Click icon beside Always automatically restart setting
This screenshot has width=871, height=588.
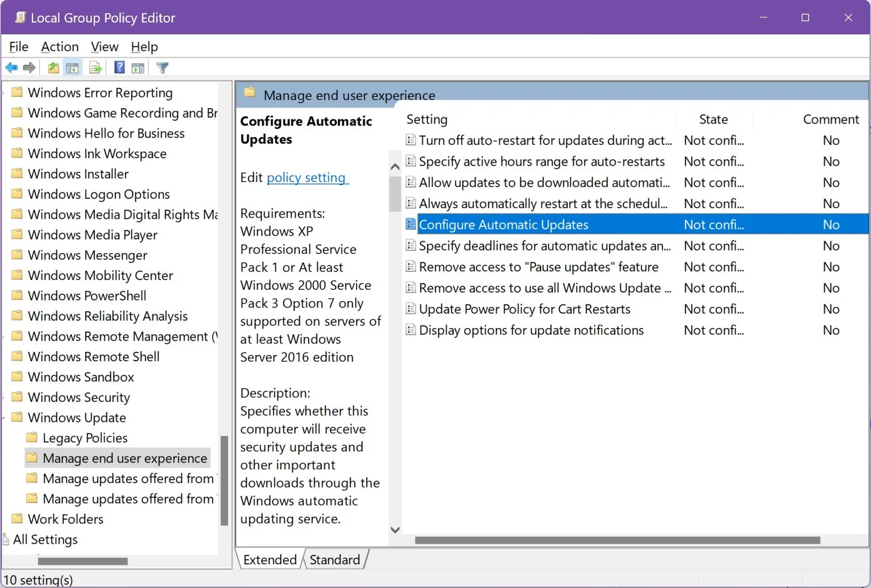point(411,203)
